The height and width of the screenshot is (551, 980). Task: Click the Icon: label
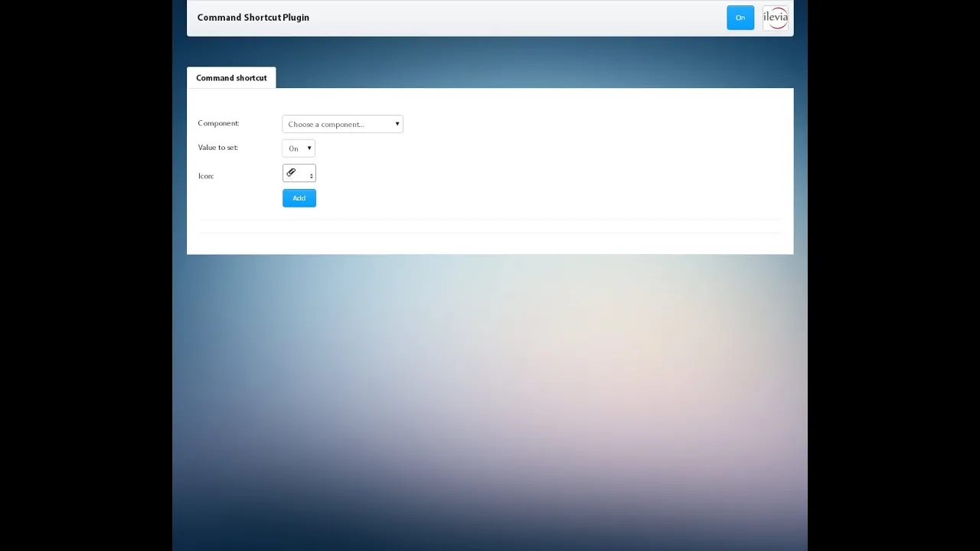[x=206, y=176]
